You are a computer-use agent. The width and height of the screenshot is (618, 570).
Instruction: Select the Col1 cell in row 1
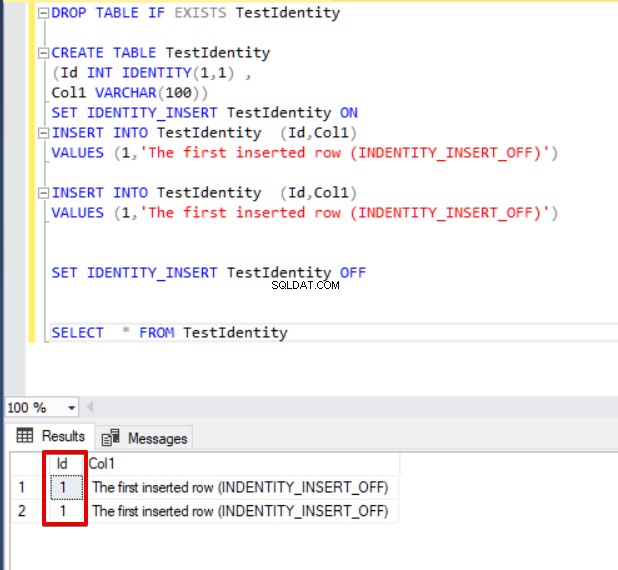[x=241, y=488]
